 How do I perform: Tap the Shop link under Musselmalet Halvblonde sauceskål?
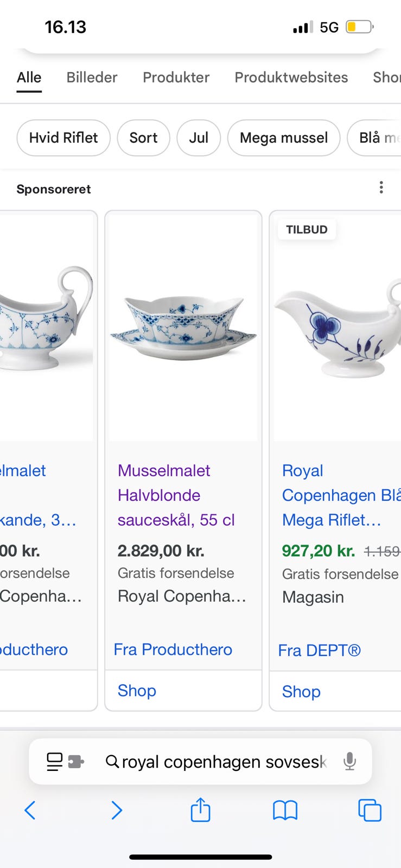(137, 690)
